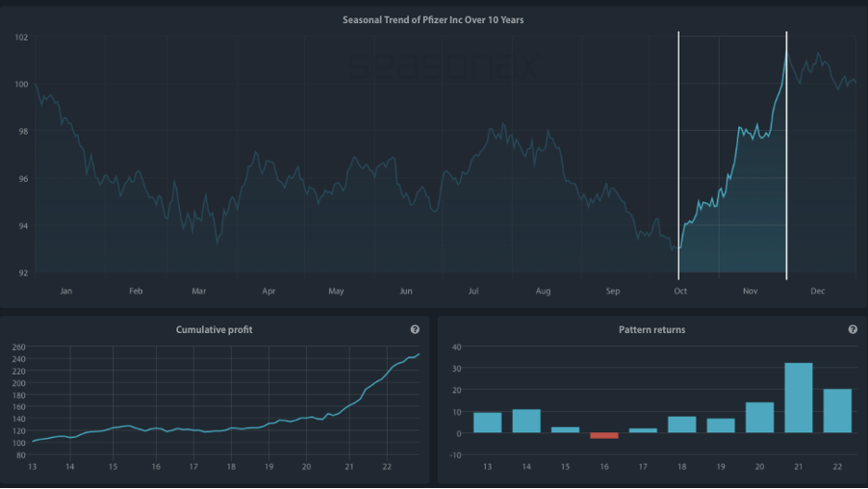Open the Cumulative profit help icon
868x489 pixels.
(x=415, y=329)
